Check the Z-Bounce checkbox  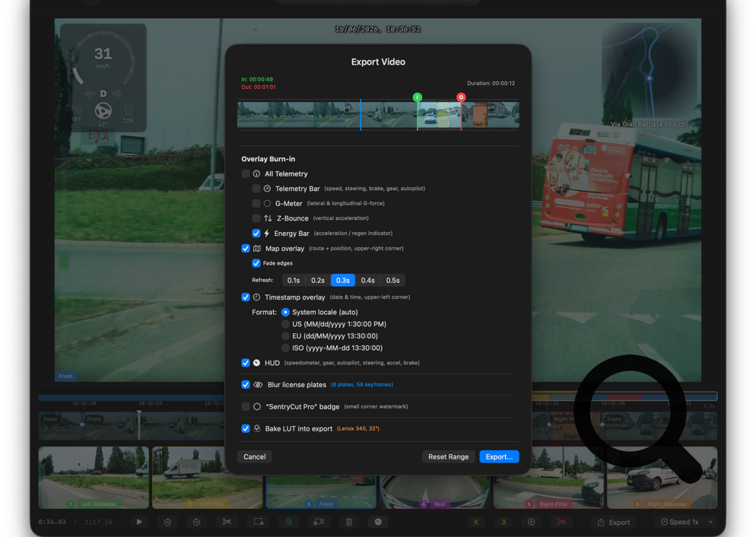(256, 218)
